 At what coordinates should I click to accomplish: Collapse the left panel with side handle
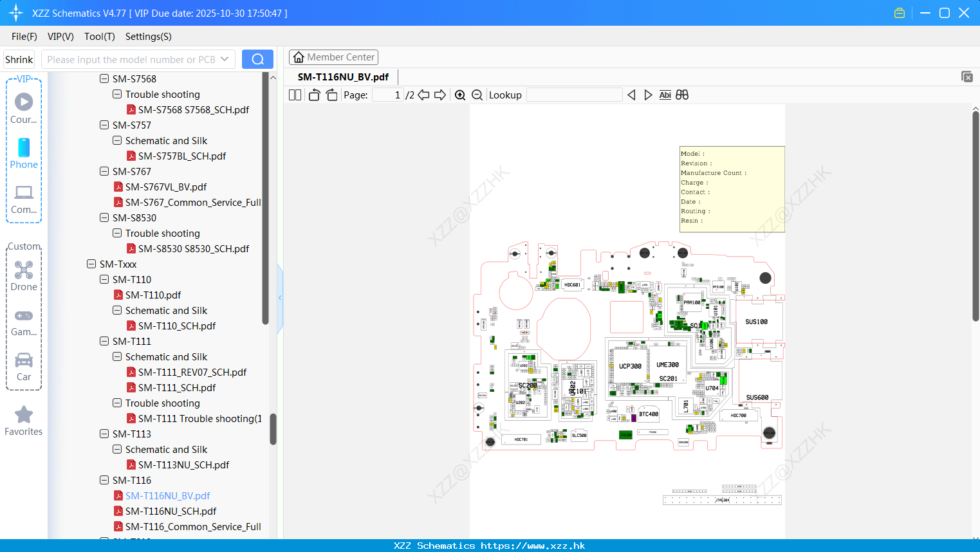click(280, 298)
